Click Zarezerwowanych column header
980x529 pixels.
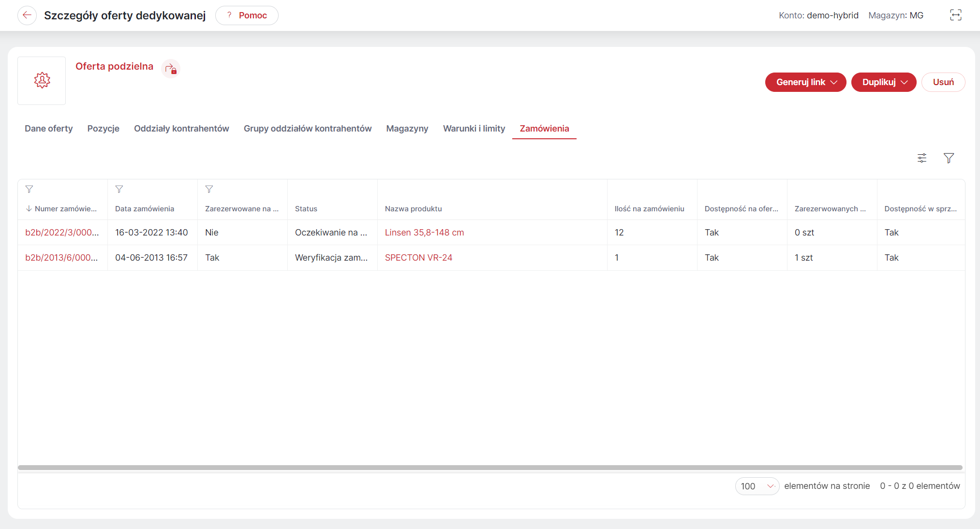(x=831, y=209)
